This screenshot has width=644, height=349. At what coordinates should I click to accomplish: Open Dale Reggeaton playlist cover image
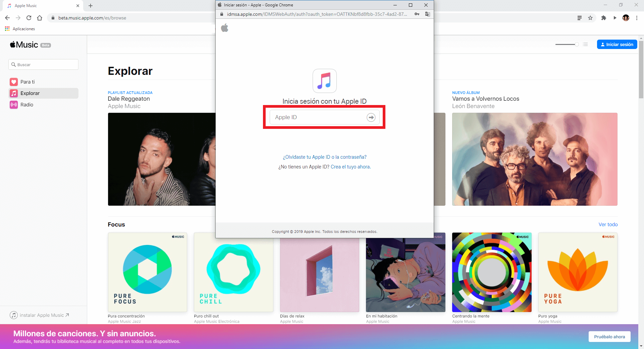(x=162, y=159)
